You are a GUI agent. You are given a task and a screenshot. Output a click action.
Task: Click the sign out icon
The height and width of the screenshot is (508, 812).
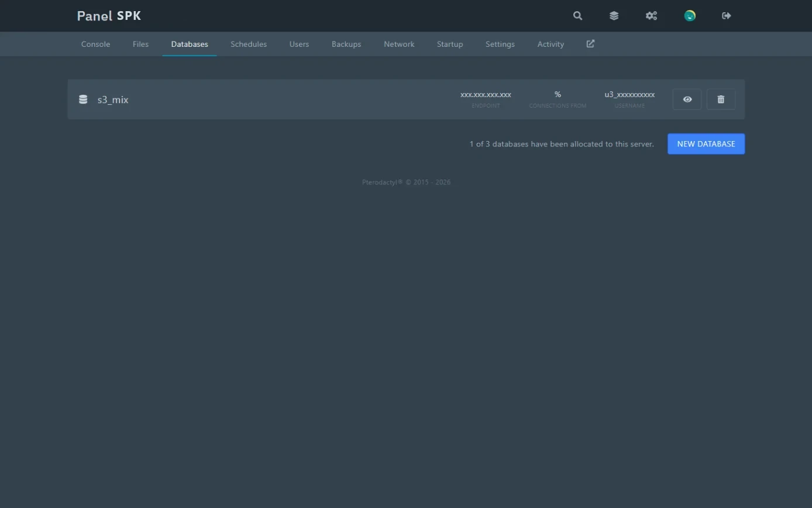[x=727, y=16]
